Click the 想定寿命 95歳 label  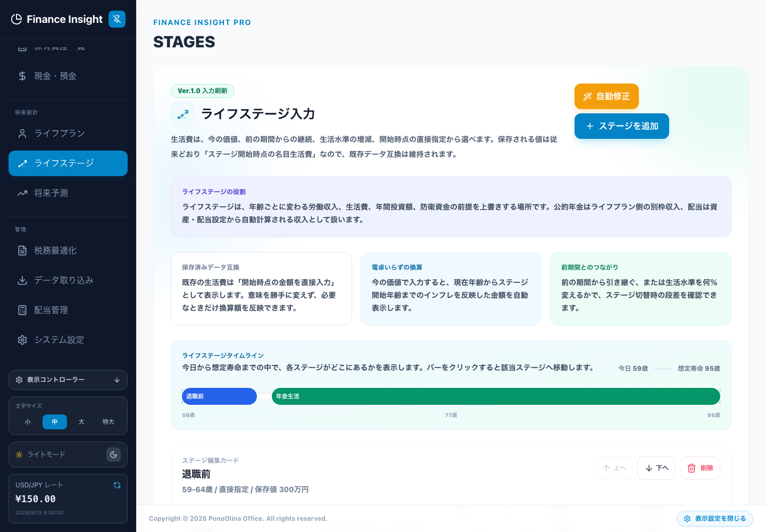[699, 369]
